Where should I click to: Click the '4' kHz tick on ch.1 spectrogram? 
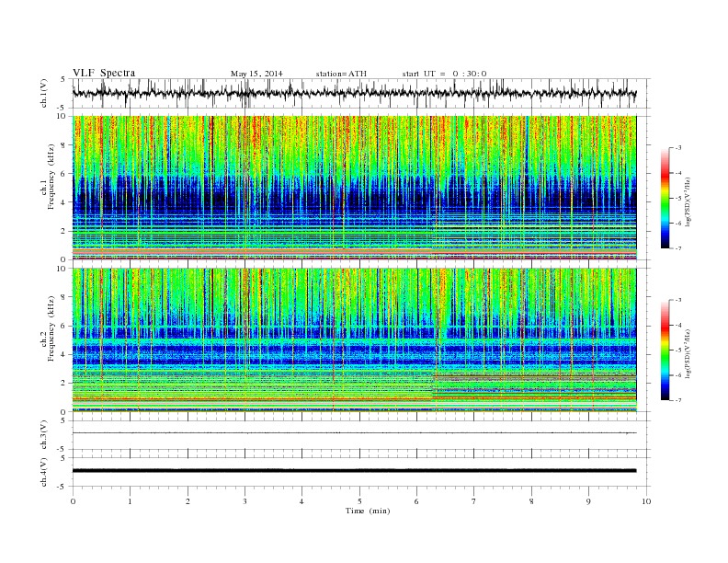(63, 202)
